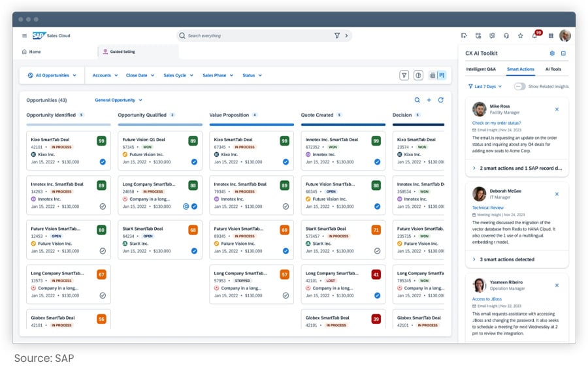Screen dimensions: 588x375
Task: Click the 'Search everything' input field
Action: click(259, 36)
